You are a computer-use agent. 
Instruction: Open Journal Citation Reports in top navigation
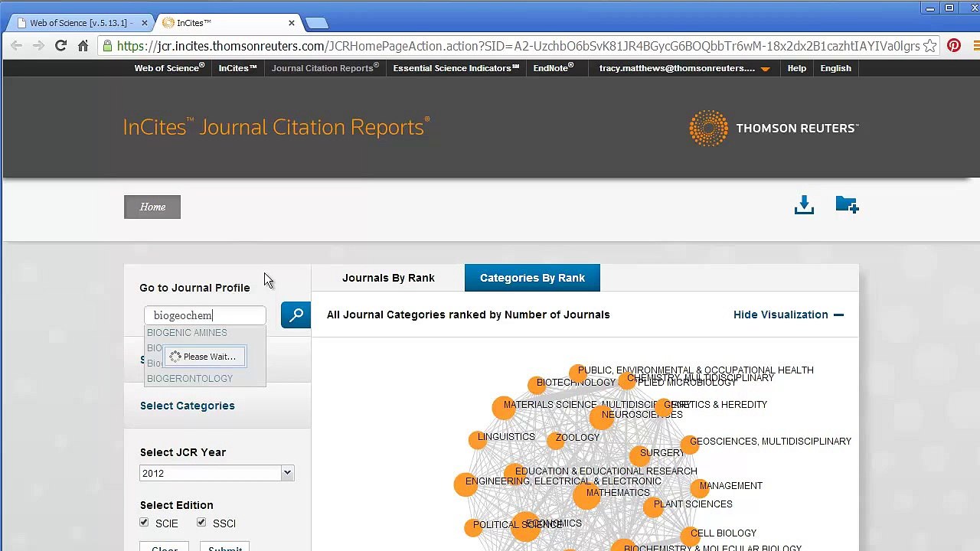pos(325,68)
